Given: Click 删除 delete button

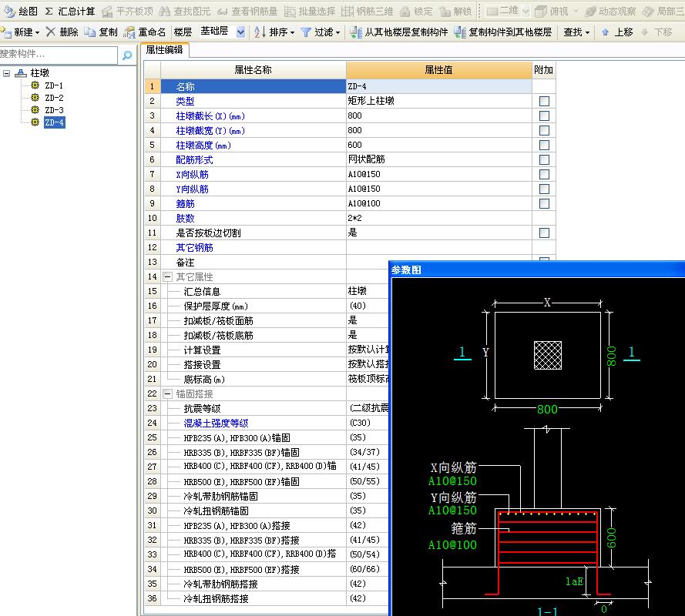Looking at the screenshot, I should (x=62, y=32).
